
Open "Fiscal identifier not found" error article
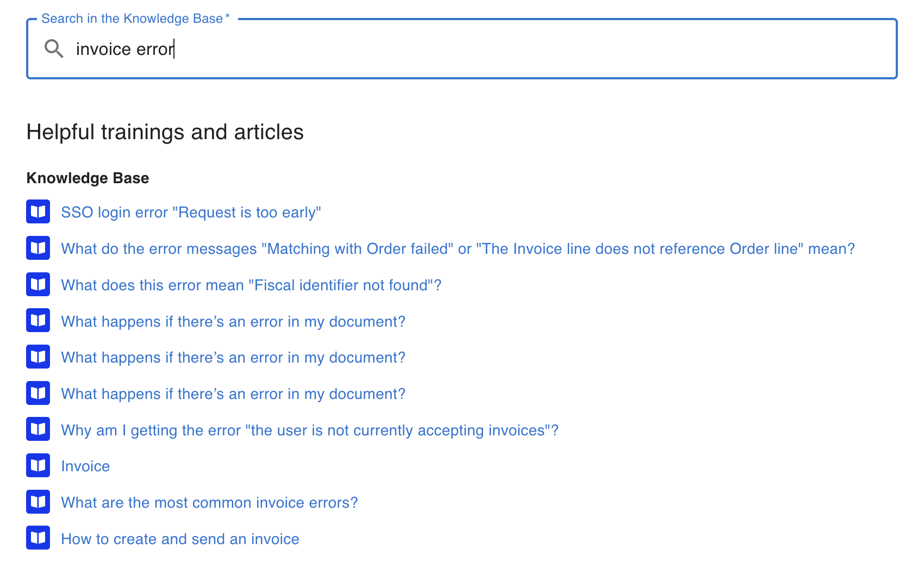(251, 285)
